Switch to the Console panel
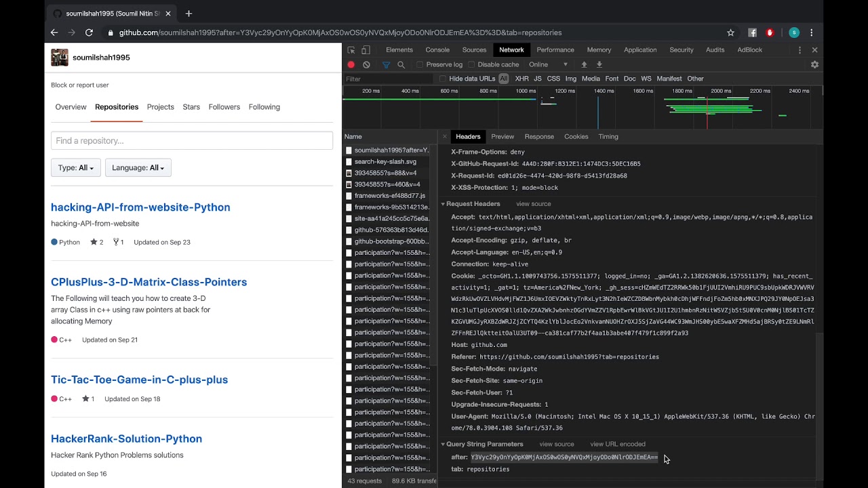 tap(437, 50)
